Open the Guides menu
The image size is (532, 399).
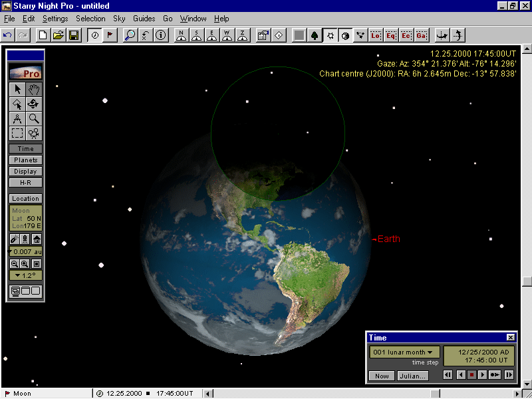144,19
